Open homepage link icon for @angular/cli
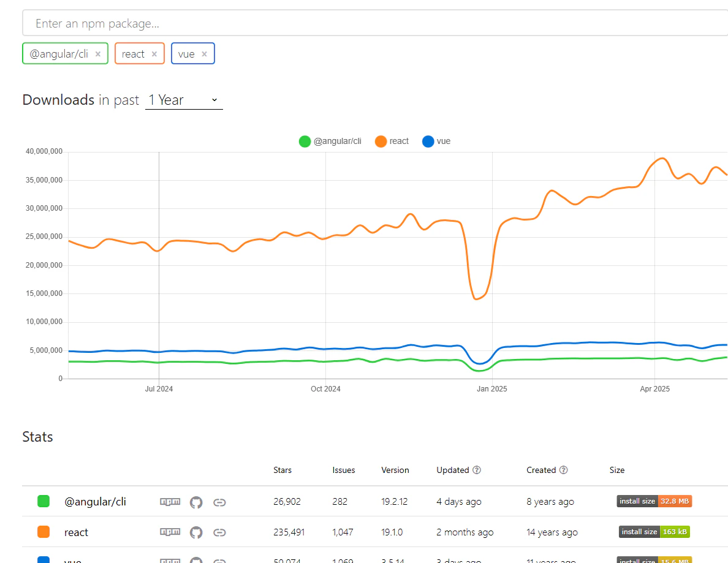728x563 pixels. pyautogui.click(x=219, y=502)
